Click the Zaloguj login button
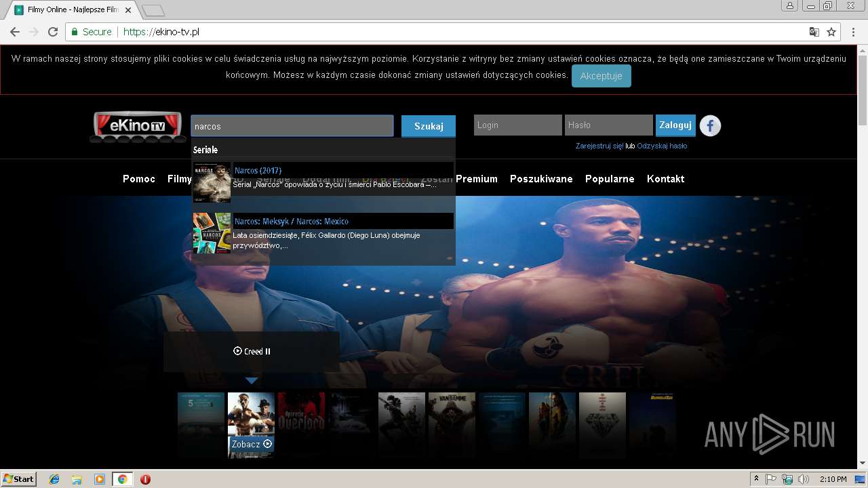The height and width of the screenshot is (488, 868). point(675,125)
